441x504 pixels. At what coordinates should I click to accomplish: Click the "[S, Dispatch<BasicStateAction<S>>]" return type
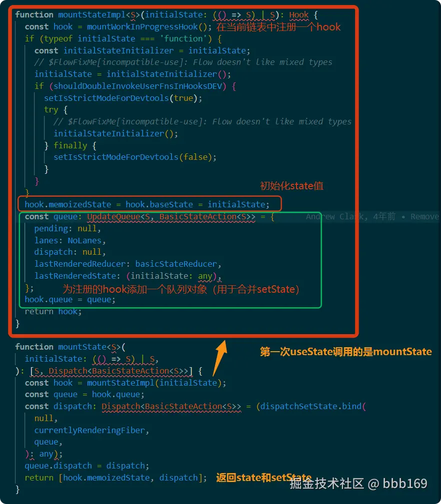pyautogui.click(x=111, y=371)
